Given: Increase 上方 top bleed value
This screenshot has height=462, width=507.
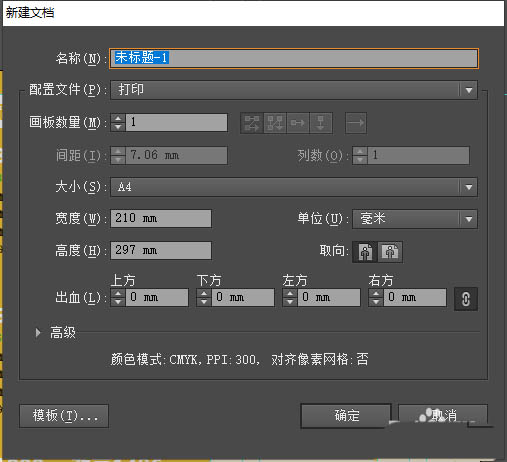Looking at the screenshot, I should tap(118, 294).
